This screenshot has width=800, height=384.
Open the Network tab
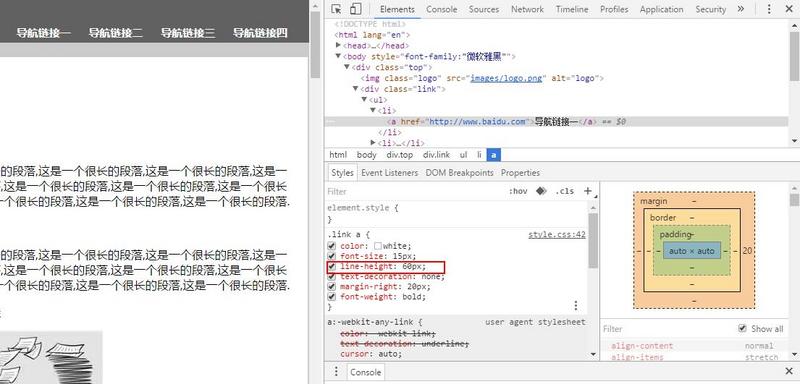[528, 9]
